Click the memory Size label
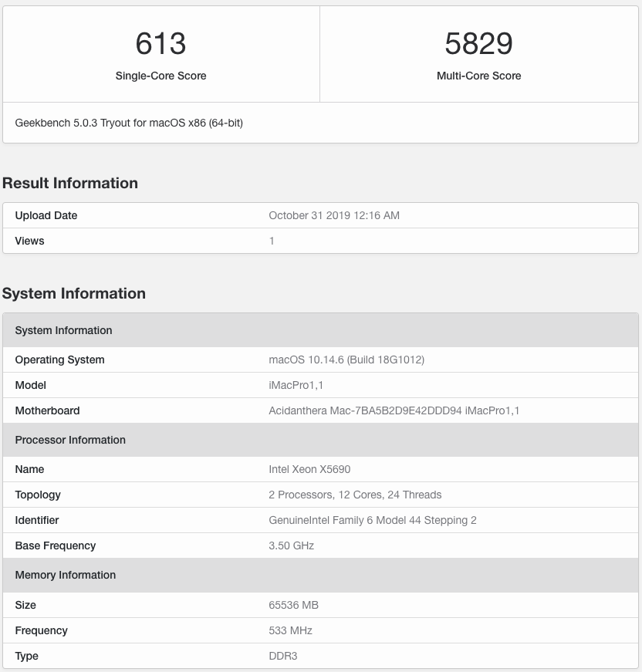The height and width of the screenshot is (672, 642). click(25, 605)
